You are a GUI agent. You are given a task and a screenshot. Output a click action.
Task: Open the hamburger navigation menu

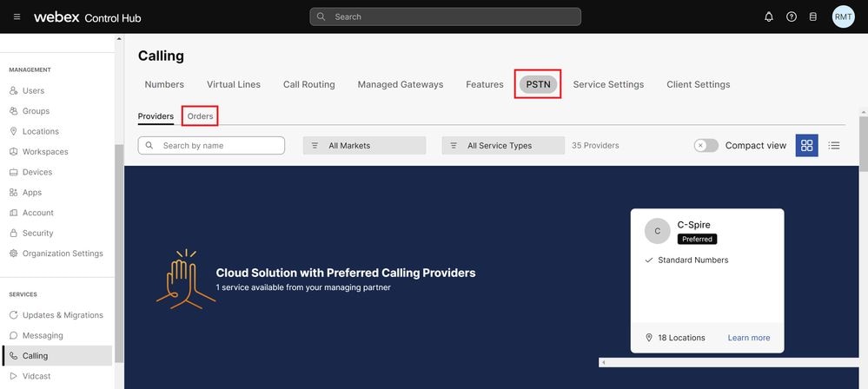(x=17, y=16)
